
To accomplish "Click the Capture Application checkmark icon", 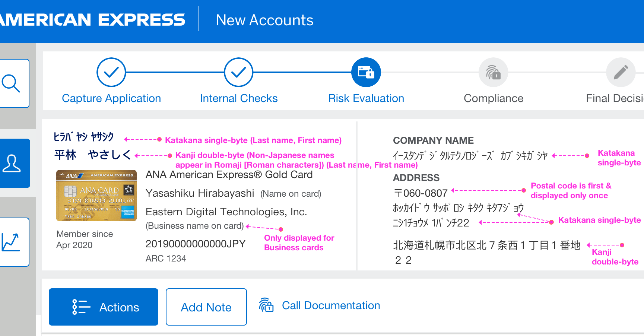I will pyautogui.click(x=111, y=72).
